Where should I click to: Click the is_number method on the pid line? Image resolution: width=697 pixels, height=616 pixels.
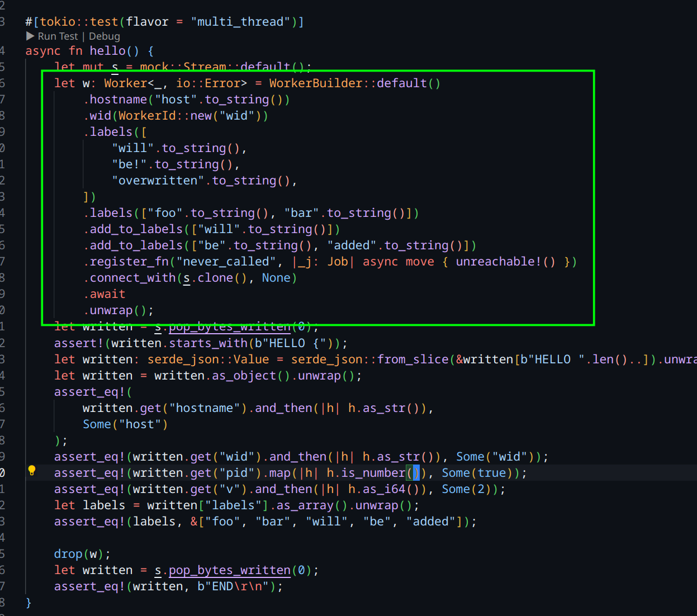click(373, 473)
